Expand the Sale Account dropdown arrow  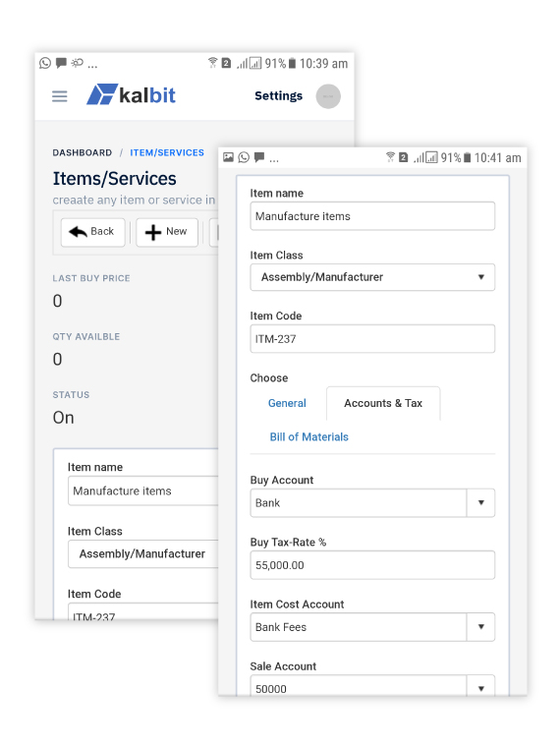(x=480, y=688)
